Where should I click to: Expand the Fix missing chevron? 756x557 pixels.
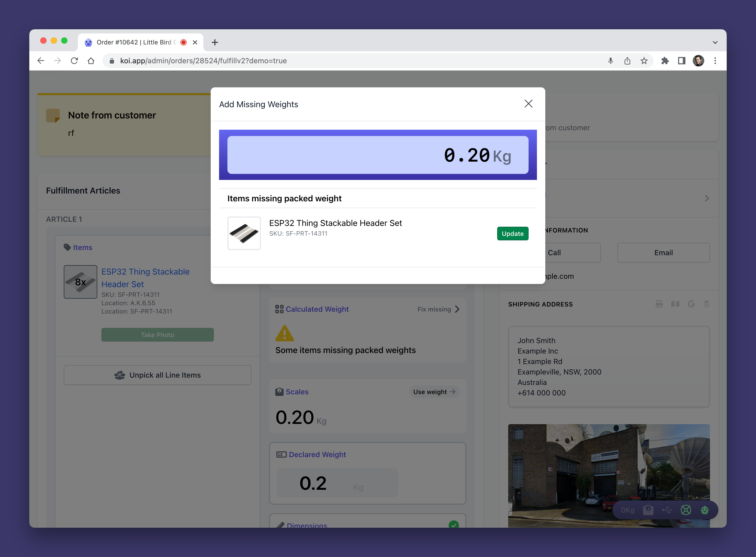pyautogui.click(x=457, y=309)
